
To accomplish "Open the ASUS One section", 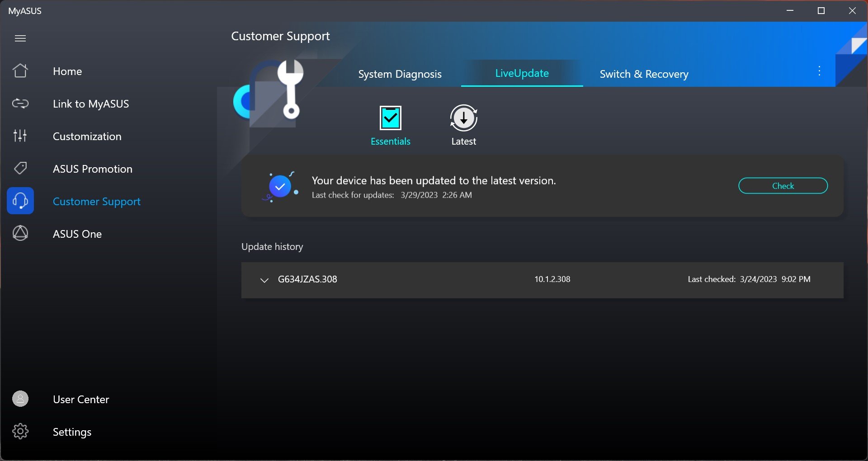I will click(77, 234).
